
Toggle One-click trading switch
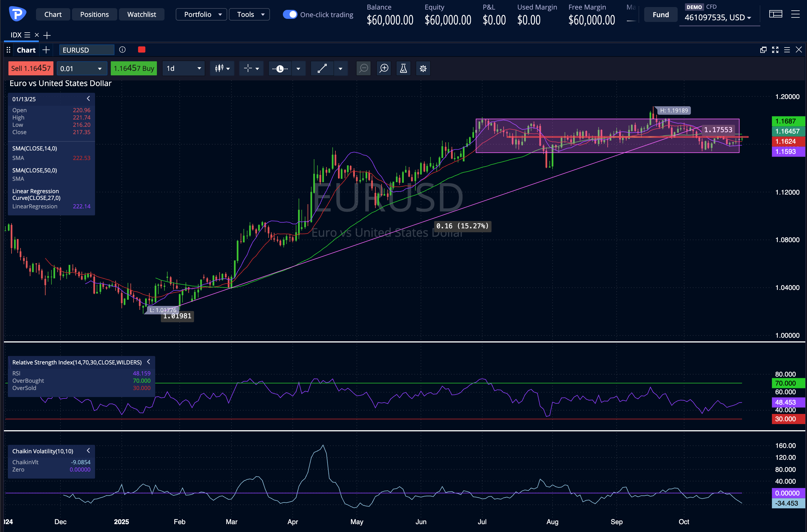(290, 14)
